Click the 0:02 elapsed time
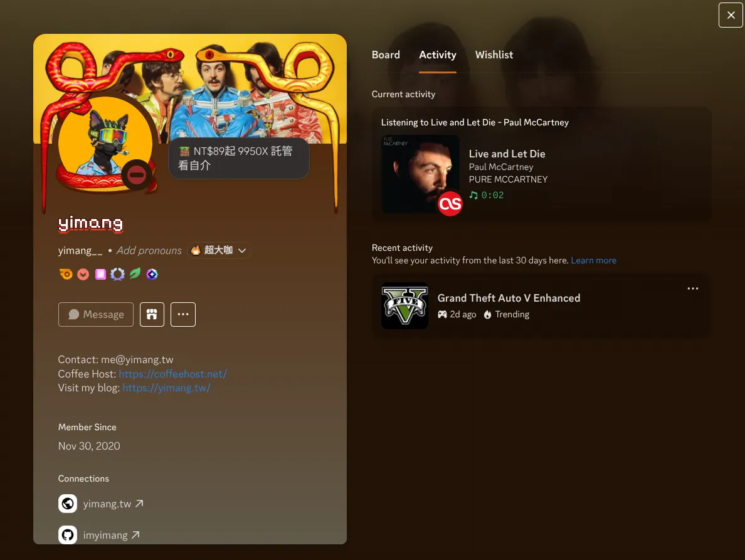The image size is (745, 560). pyautogui.click(x=492, y=195)
